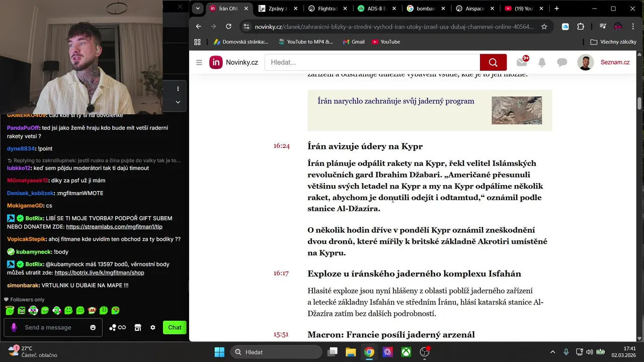This screenshot has height=362, width=644.
Task: Open the cloud extension icon in toolbar
Action: click(x=566, y=27)
